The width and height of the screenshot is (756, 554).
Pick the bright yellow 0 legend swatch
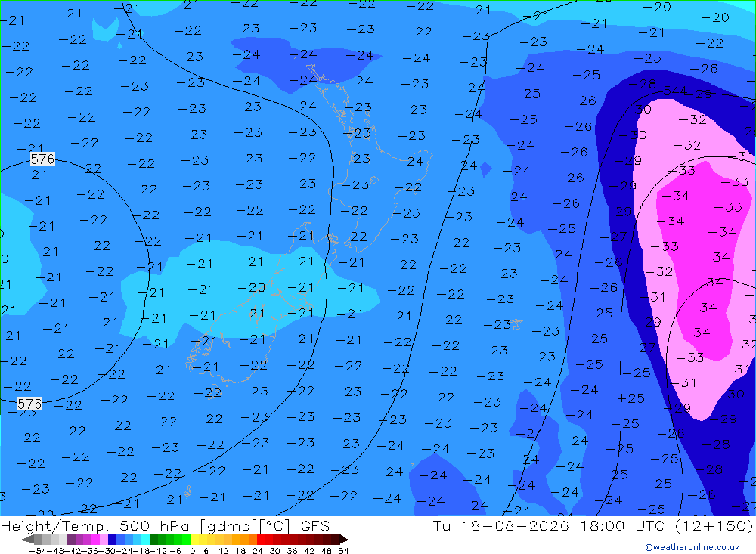click(194, 539)
